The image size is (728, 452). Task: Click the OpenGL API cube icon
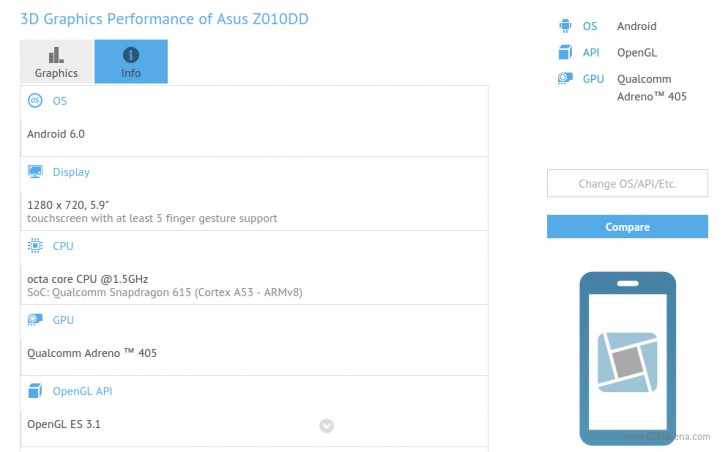point(36,390)
